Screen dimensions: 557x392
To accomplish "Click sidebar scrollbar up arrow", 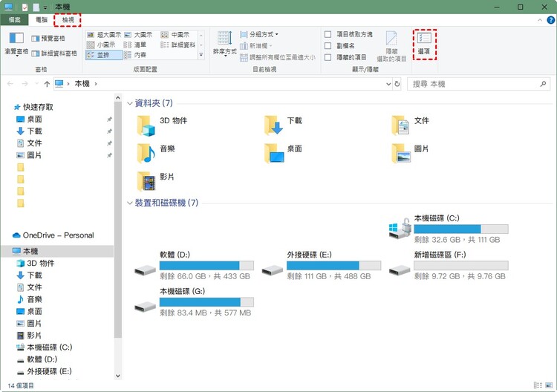I will [118, 97].
